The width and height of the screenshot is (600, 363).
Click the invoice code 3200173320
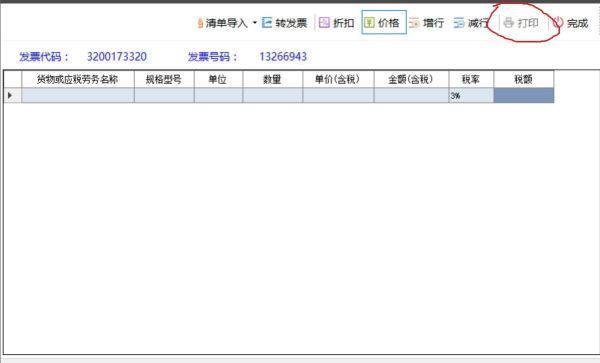[117, 57]
